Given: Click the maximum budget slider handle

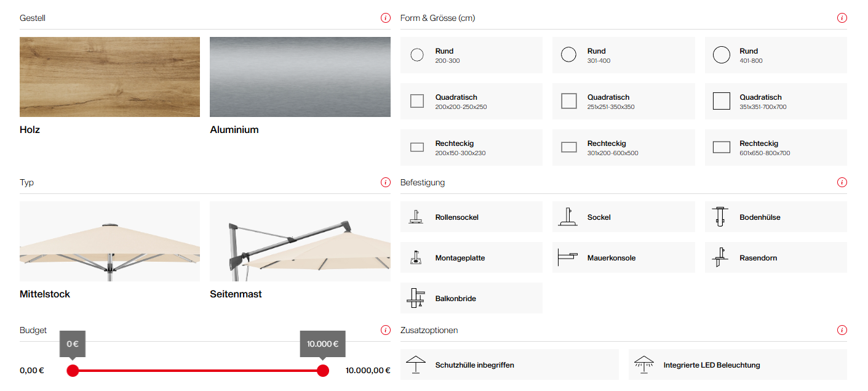Looking at the screenshot, I should tap(322, 370).
